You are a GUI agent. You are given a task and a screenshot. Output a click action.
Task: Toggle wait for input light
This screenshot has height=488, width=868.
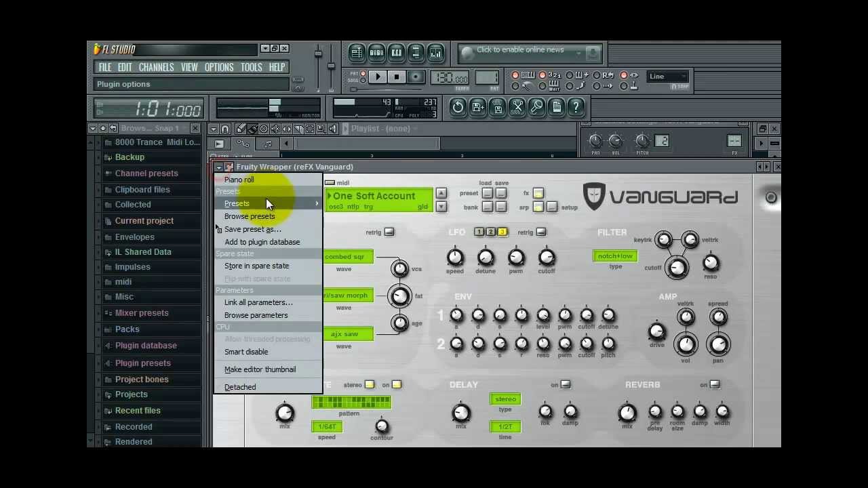click(x=542, y=86)
